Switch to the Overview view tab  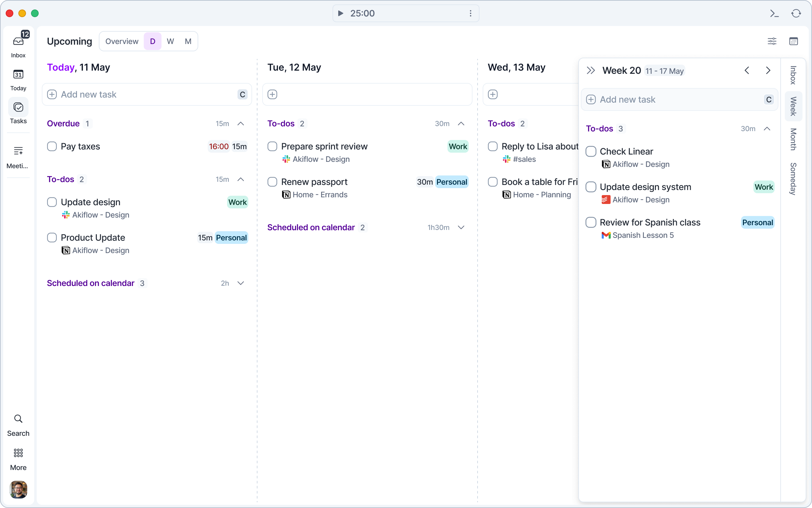pos(122,41)
